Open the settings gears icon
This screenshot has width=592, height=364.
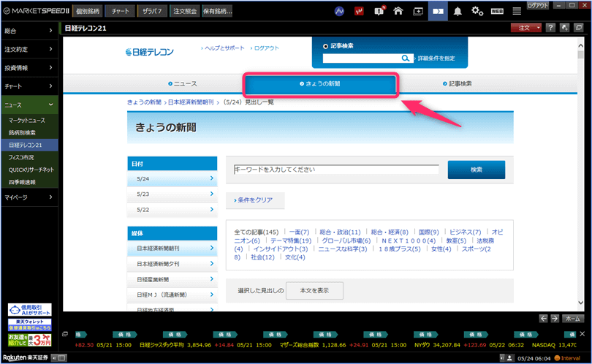point(477,11)
